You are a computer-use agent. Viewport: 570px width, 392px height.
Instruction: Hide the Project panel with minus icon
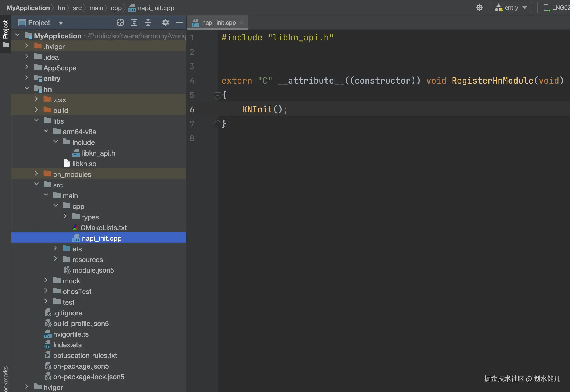[x=180, y=23]
